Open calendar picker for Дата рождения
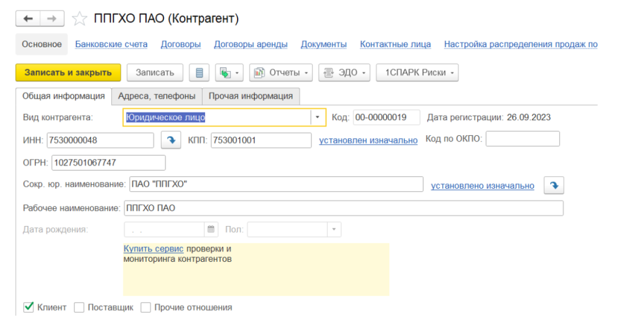Viewport: 644px width, 326px height. [x=211, y=229]
